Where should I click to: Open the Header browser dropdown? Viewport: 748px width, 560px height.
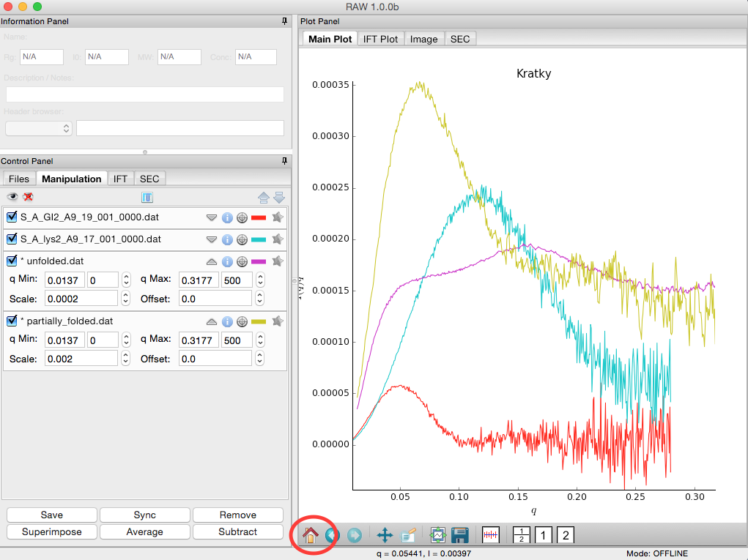coord(39,128)
